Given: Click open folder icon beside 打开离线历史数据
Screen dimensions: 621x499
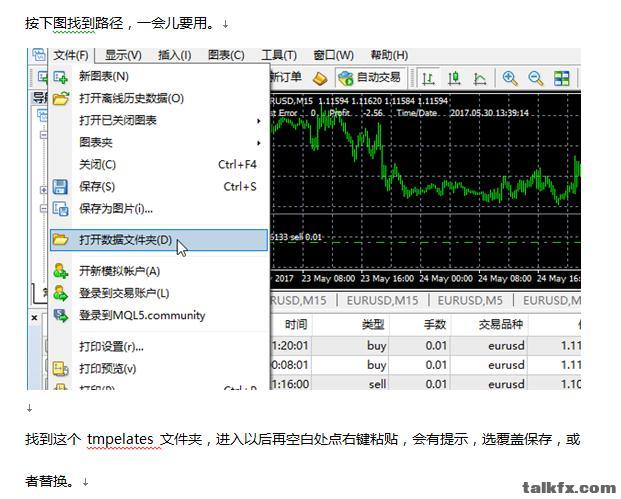Looking at the screenshot, I should [x=61, y=98].
